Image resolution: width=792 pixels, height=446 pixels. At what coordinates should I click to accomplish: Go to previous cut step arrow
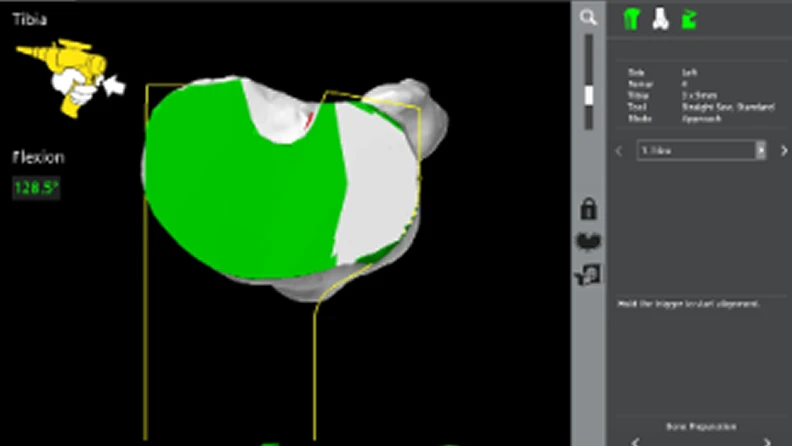(x=619, y=151)
